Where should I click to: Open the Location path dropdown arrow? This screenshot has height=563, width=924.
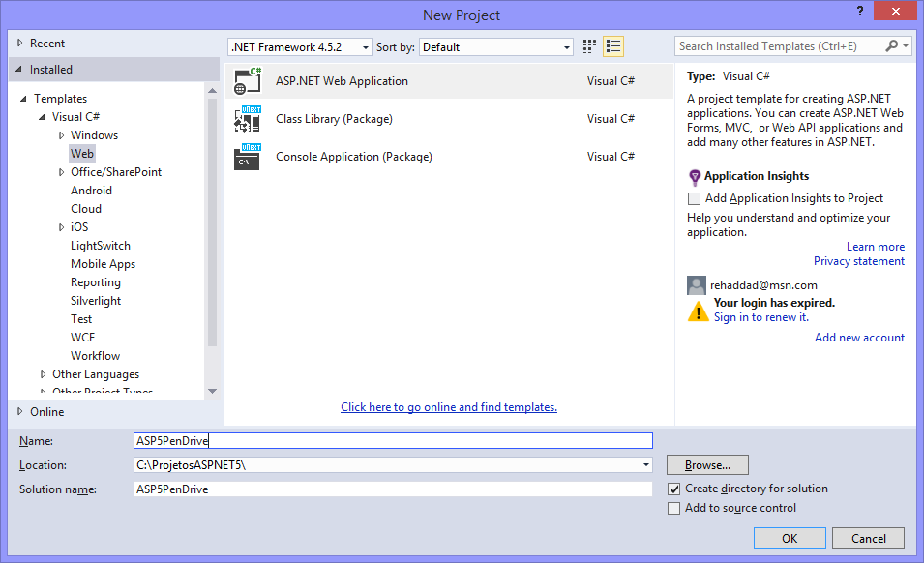646,465
